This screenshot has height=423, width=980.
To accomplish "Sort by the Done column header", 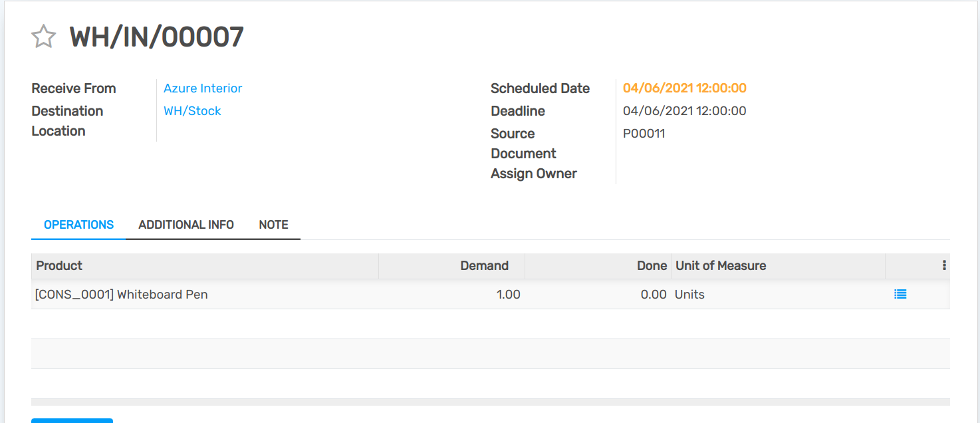I will 652,265.
